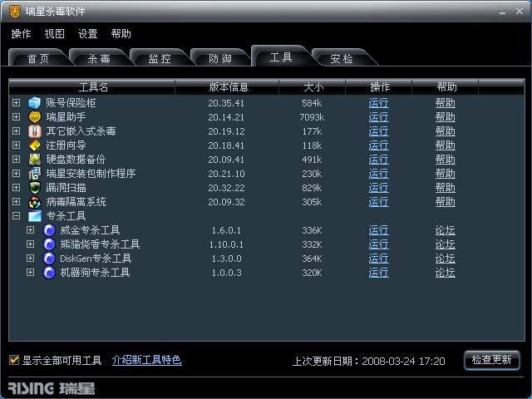Click the 专杀工具 folder icon
532x399 pixels.
pos(35,216)
